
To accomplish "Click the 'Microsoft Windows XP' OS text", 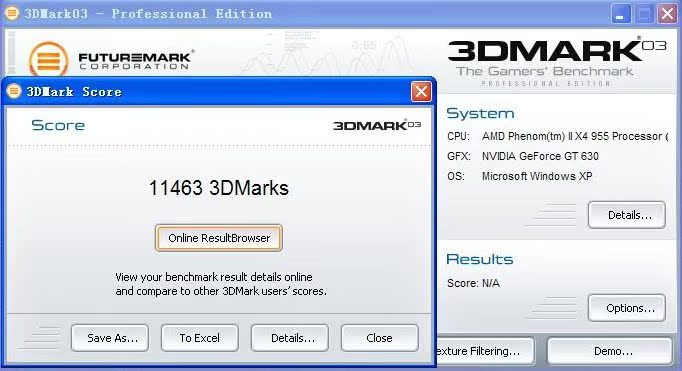I will (x=537, y=176).
